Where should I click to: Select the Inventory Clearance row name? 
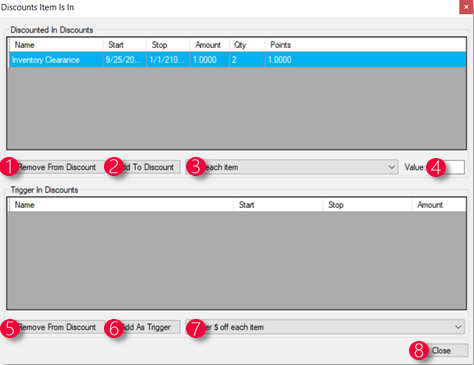tap(56, 60)
